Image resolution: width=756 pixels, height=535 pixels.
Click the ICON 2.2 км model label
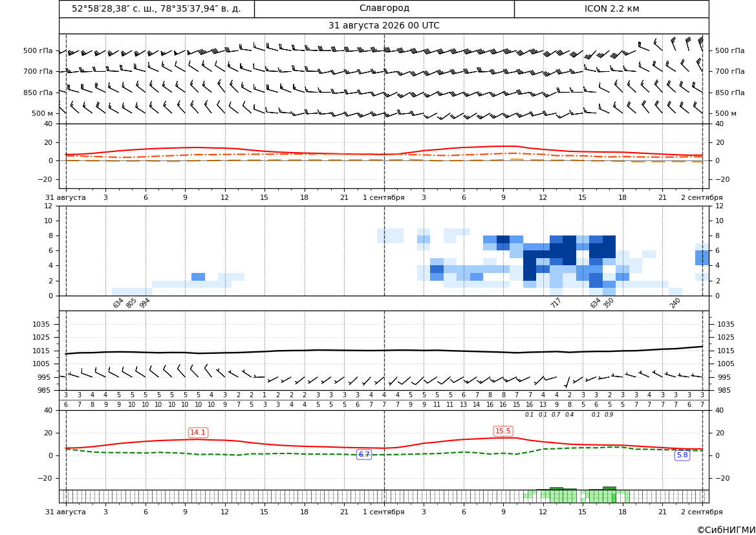point(611,8)
